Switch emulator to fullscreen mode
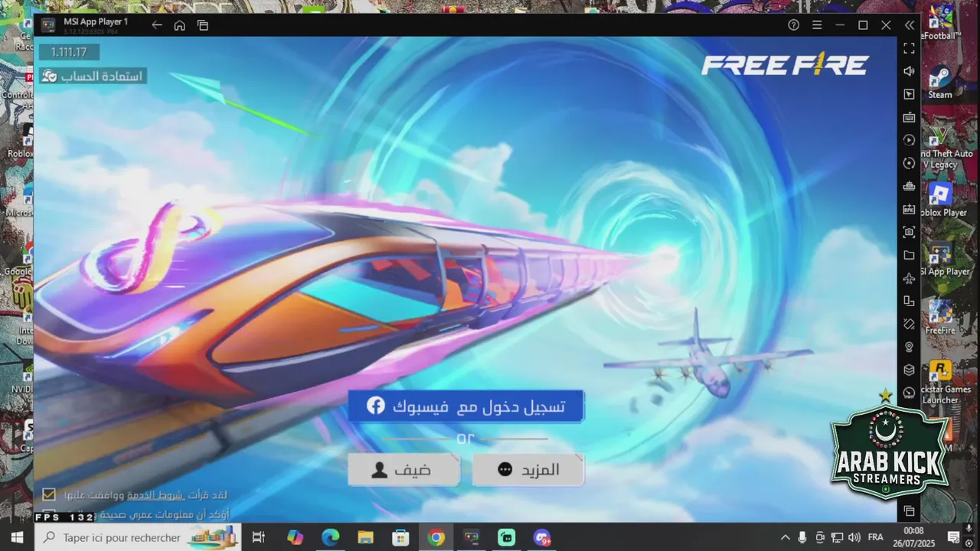 pos(909,48)
